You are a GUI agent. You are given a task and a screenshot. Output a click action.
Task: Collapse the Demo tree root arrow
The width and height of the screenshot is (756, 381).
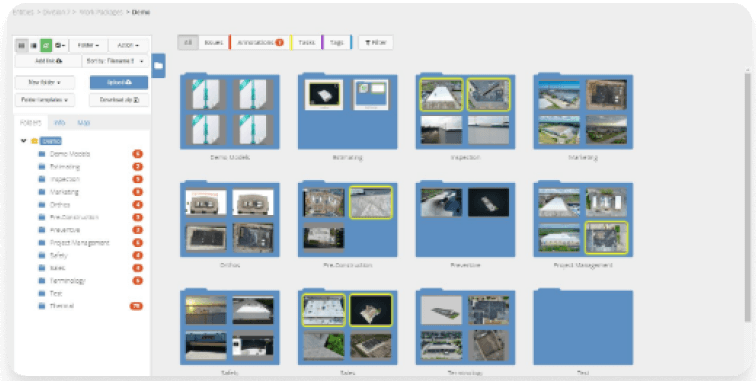click(x=23, y=141)
